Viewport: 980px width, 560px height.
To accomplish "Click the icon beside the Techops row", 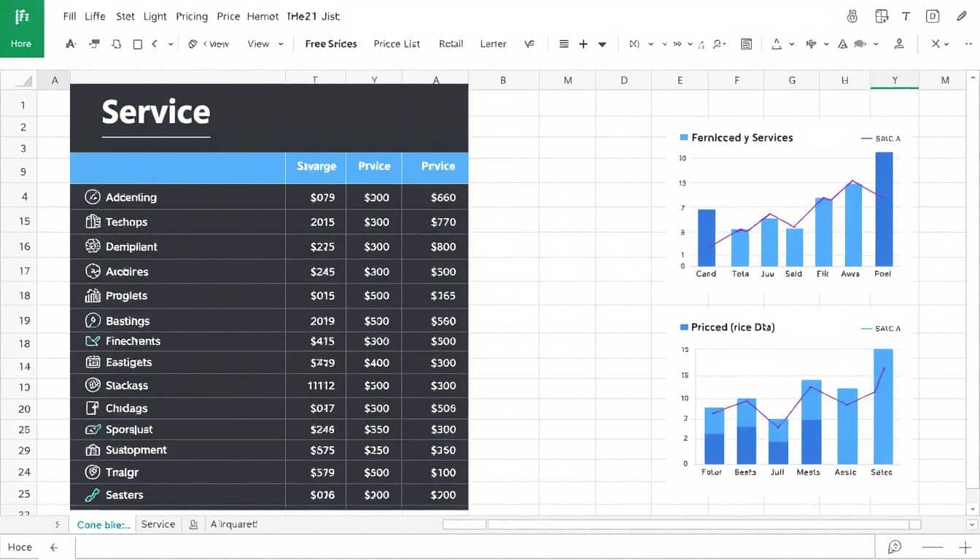I will tap(93, 222).
